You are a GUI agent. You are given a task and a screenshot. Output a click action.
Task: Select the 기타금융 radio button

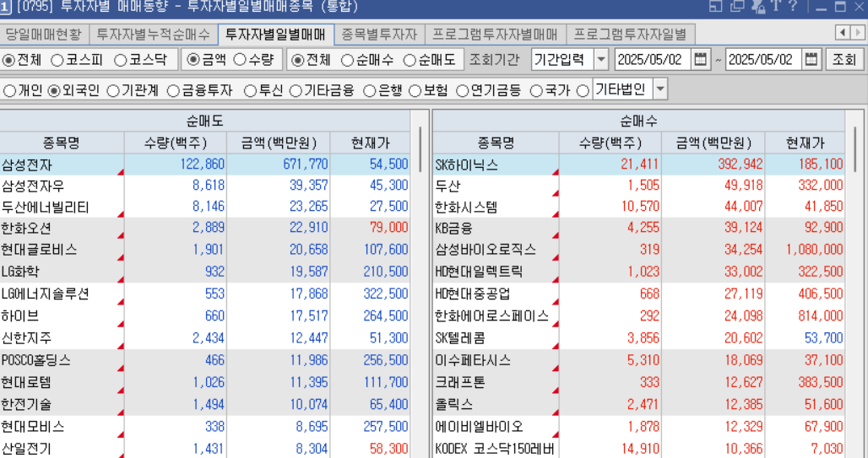(296, 91)
